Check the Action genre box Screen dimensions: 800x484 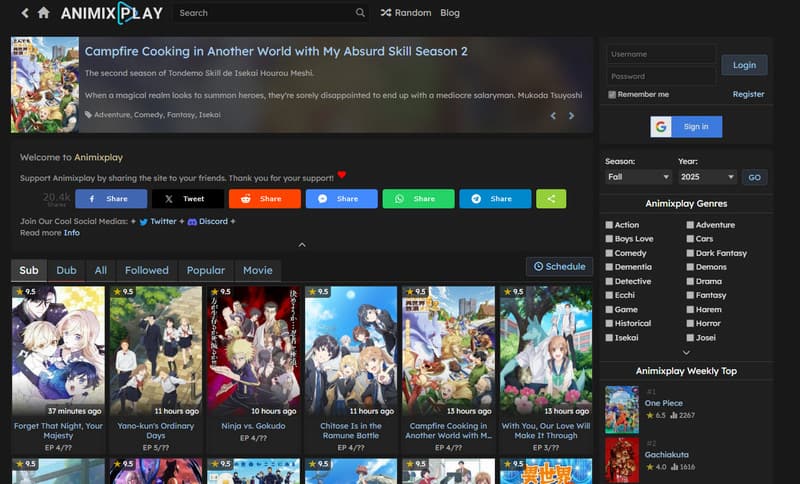coord(609,224)
